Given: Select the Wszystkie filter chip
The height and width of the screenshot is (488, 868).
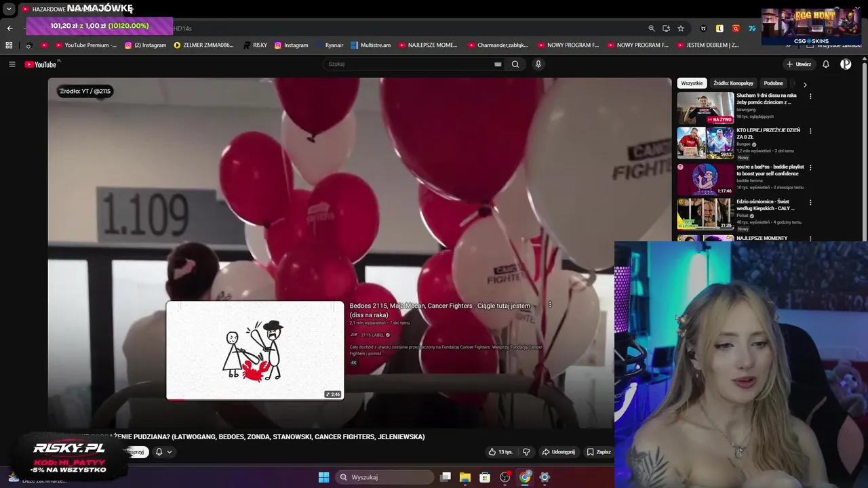Looking at the screenshot, I should coord(692,83).
